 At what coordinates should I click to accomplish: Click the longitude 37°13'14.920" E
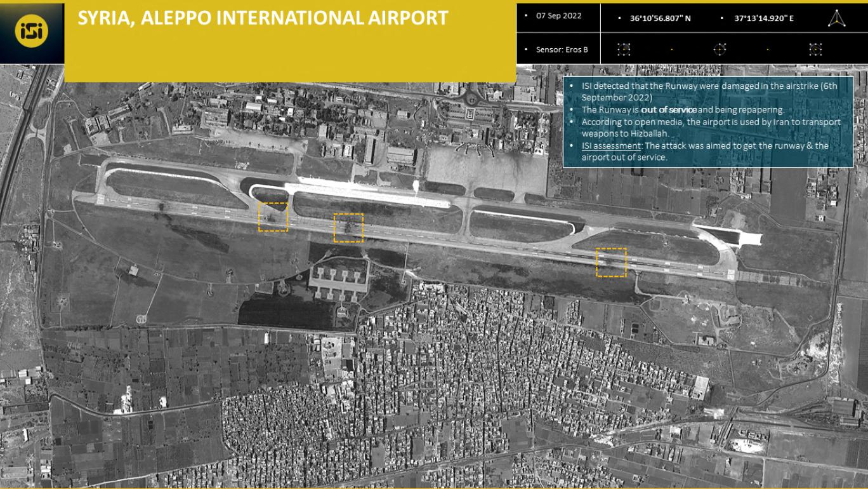[764, 18]
